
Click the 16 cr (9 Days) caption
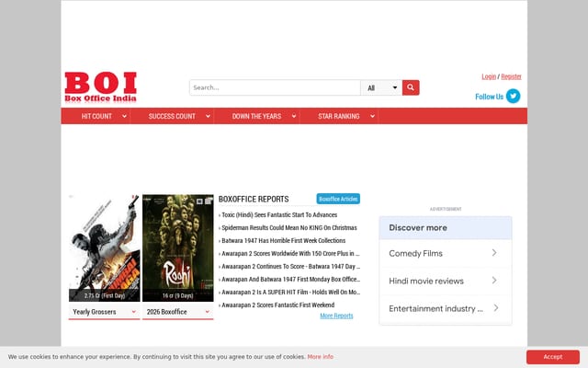pyautogui.click(x=177, y=295)
